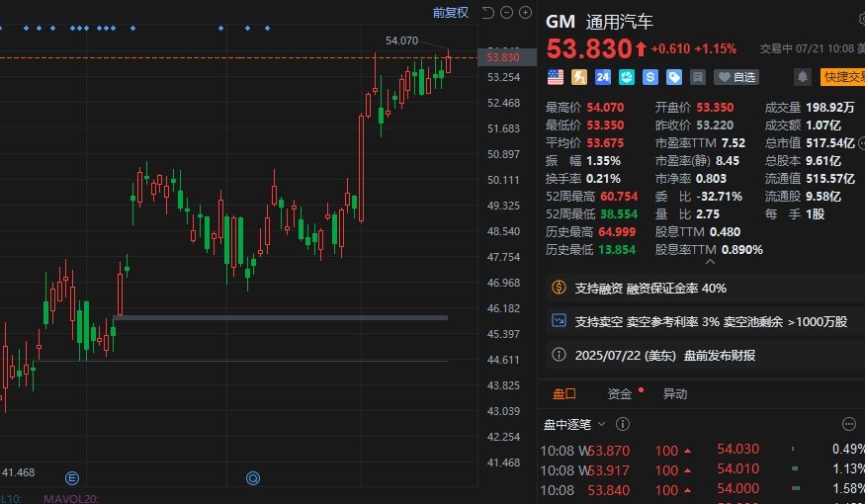Click the 总市值 517.54亿 value
Image resolution: width=865 pixels, height=504 pixels.
tap(830, 143)
